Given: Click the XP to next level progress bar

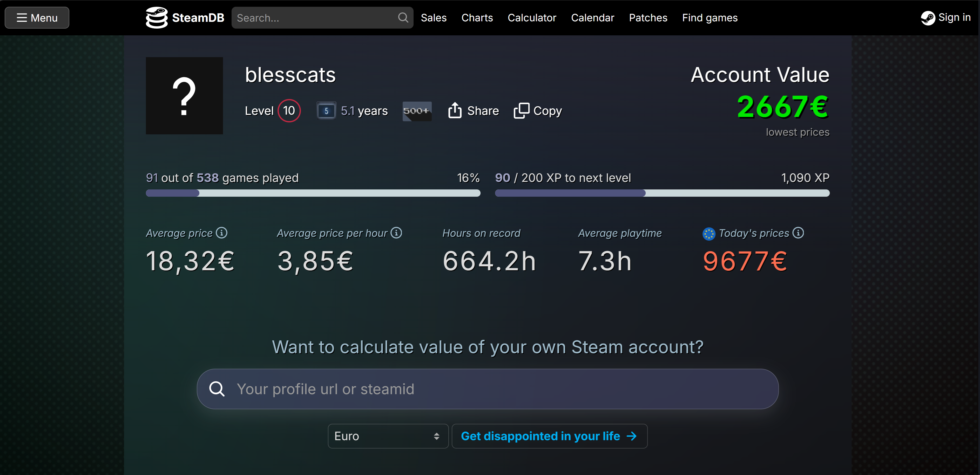Looking at the screenshot, I should tap(662, 193).
